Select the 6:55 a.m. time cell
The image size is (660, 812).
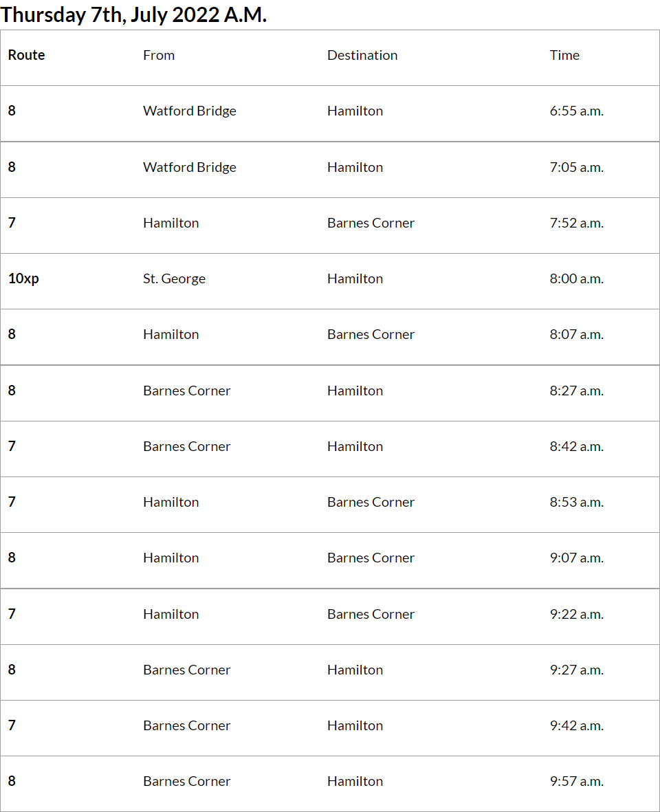[576, 111]
